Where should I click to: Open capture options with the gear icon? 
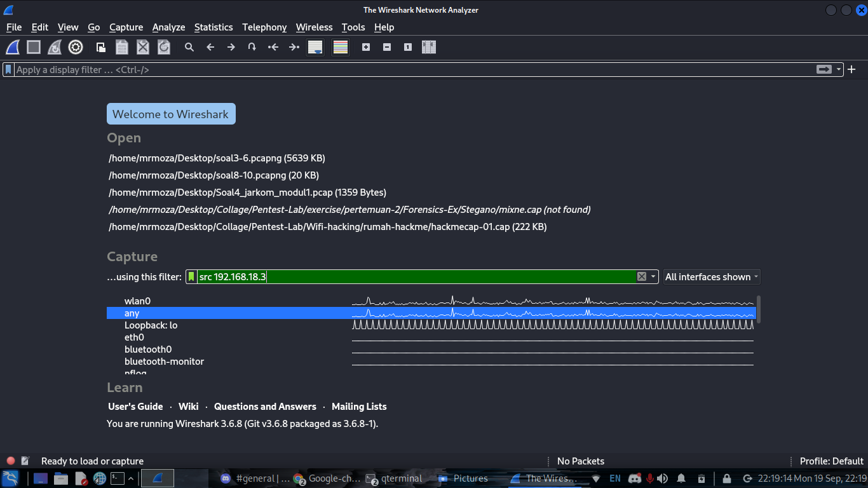coord(76,47)
